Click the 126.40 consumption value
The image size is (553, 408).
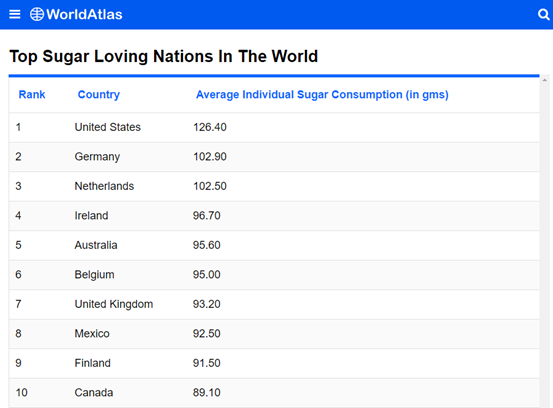point(210,127)
